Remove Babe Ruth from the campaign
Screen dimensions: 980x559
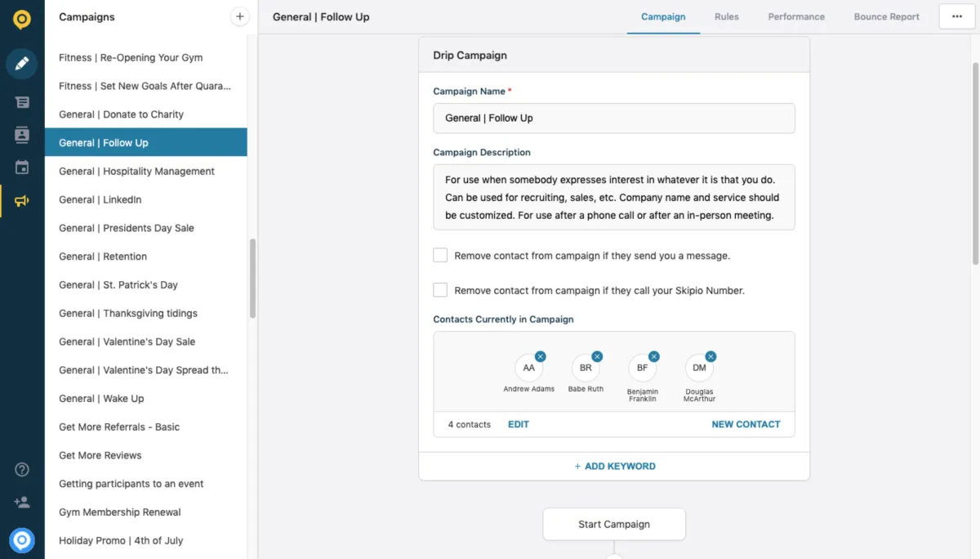597,356
